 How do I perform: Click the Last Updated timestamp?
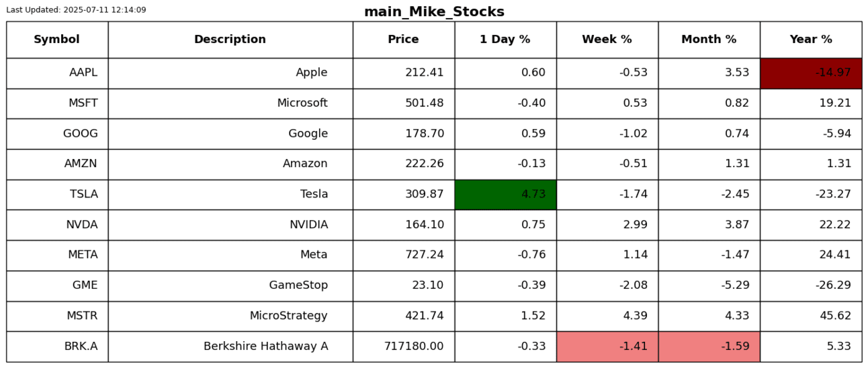click(x=76, y=10)
